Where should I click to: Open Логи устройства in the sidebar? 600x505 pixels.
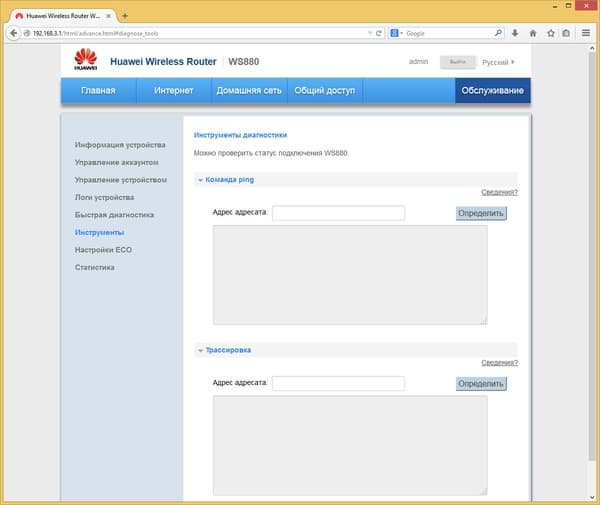click(x=104, y=197)
